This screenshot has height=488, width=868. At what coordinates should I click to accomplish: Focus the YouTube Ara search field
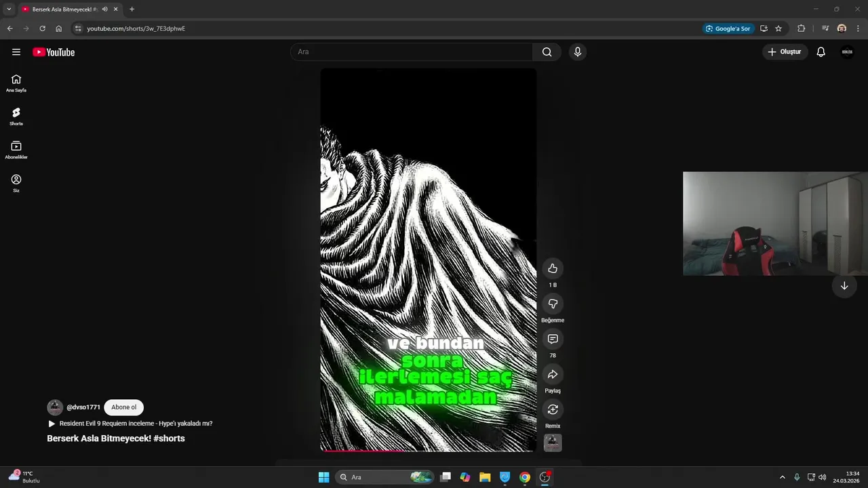(412, 52)
